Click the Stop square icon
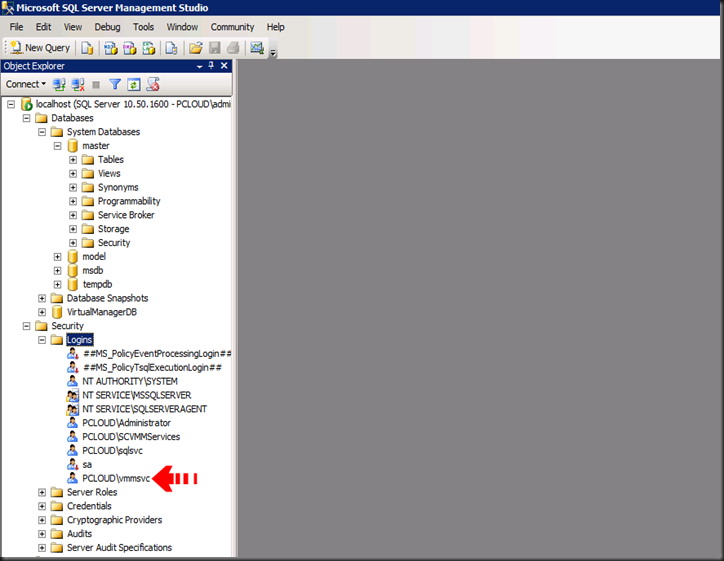Viewport: 724px width, 561px height. coord(96,84)
